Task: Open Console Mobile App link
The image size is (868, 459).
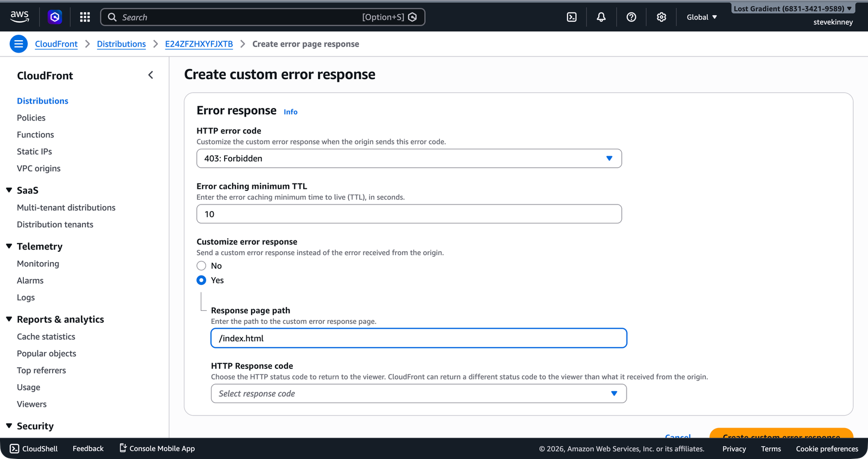Action: point(157,449)
